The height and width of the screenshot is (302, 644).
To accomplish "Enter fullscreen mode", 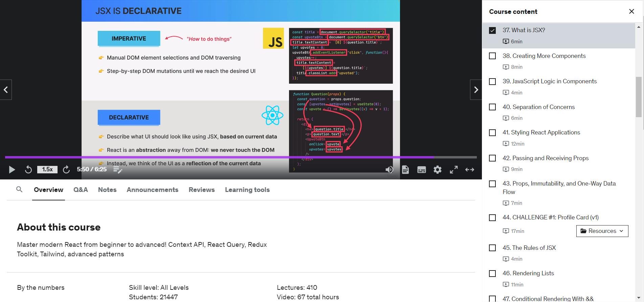I will [x=453, y=170].
